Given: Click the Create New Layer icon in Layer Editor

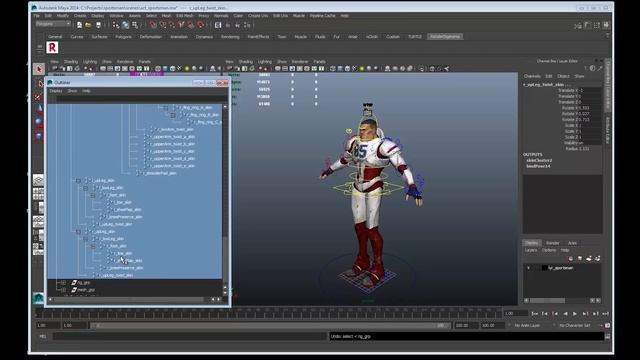Looking at the screenshot, I should click(589, 258).
